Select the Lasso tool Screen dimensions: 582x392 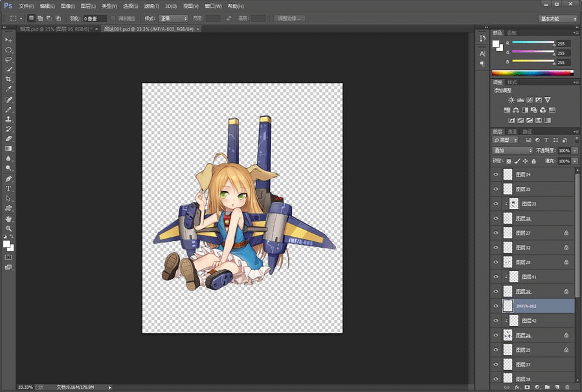pos(8,60)
